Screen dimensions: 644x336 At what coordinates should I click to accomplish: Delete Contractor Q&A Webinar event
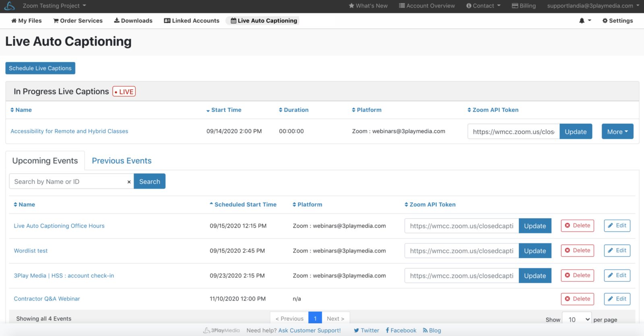click(578, 299)
